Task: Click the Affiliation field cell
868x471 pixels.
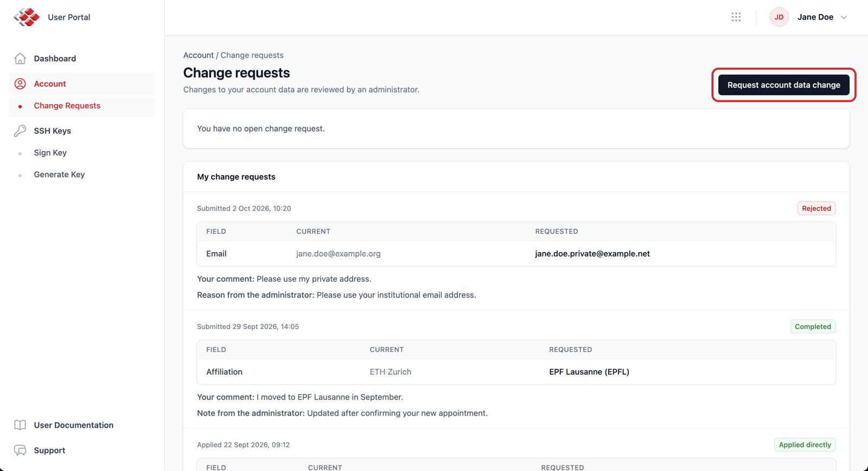Action: click(224, 372)
